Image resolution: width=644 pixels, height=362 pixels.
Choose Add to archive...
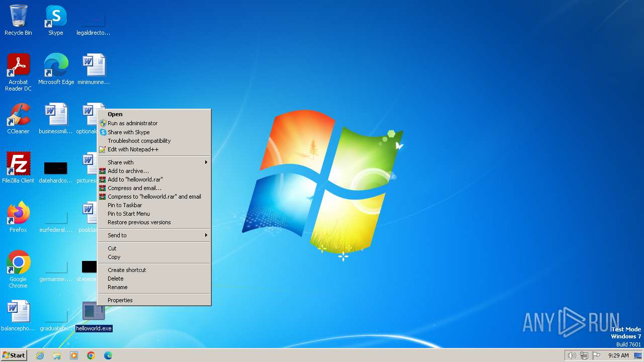coord(154,171)
